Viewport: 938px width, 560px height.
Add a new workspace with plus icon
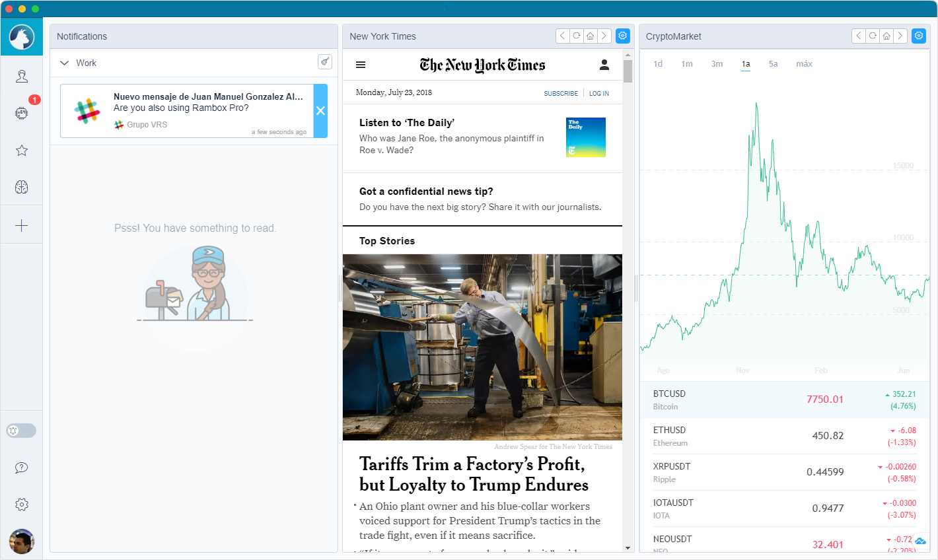point(22,225)
